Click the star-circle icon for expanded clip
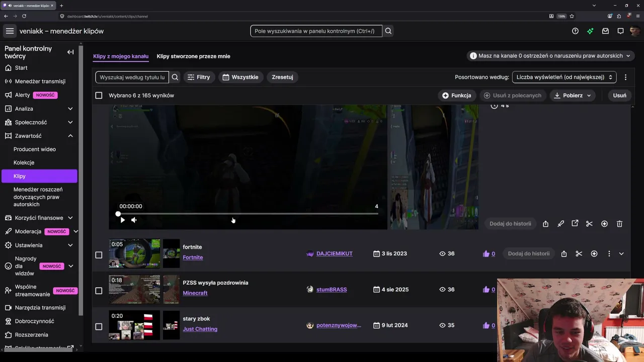 coord(604,224)
